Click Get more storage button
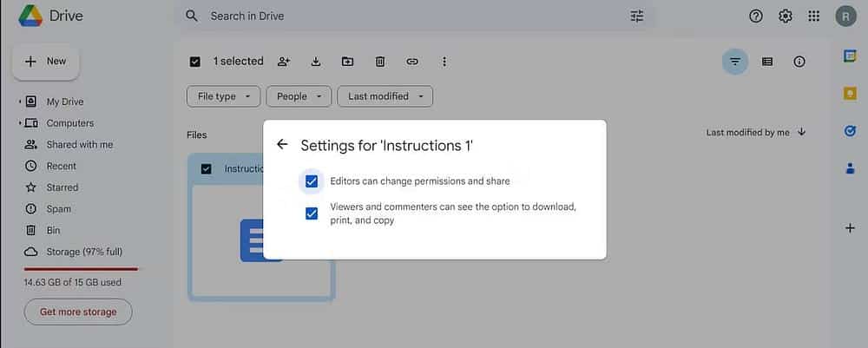This screenshot has height=348, width=868. pyautogui.click(x=78, y=312)
